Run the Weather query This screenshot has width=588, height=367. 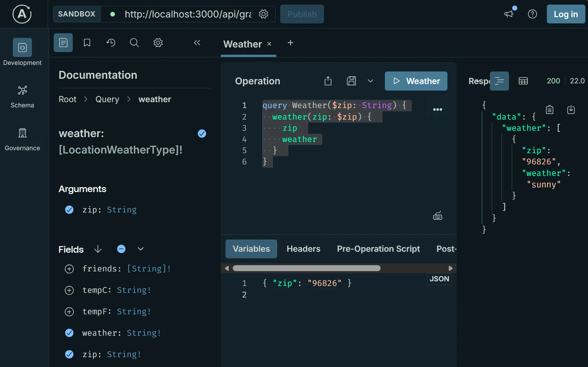coord(416,81)
